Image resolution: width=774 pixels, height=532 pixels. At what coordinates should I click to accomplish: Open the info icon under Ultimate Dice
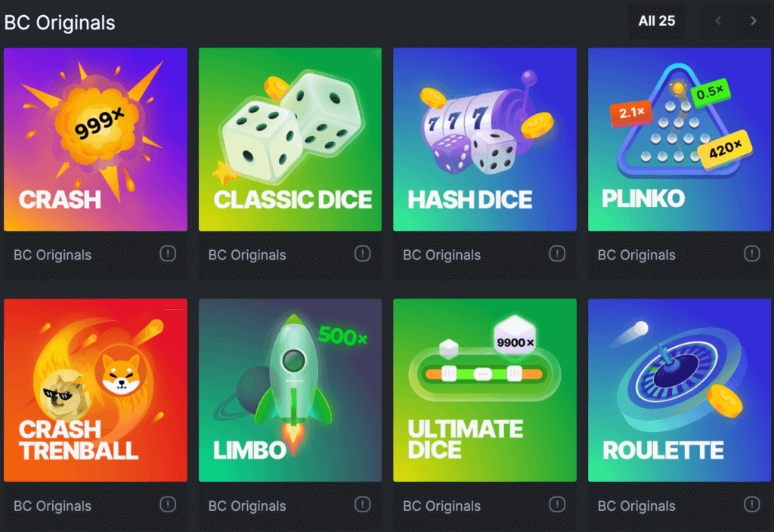click(x=557, y=504)
